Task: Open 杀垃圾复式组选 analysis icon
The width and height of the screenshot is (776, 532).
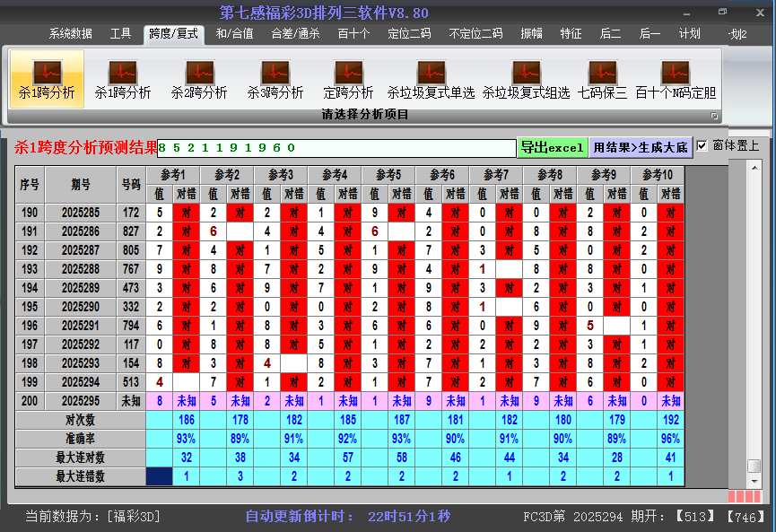Action: click(526, 79)
